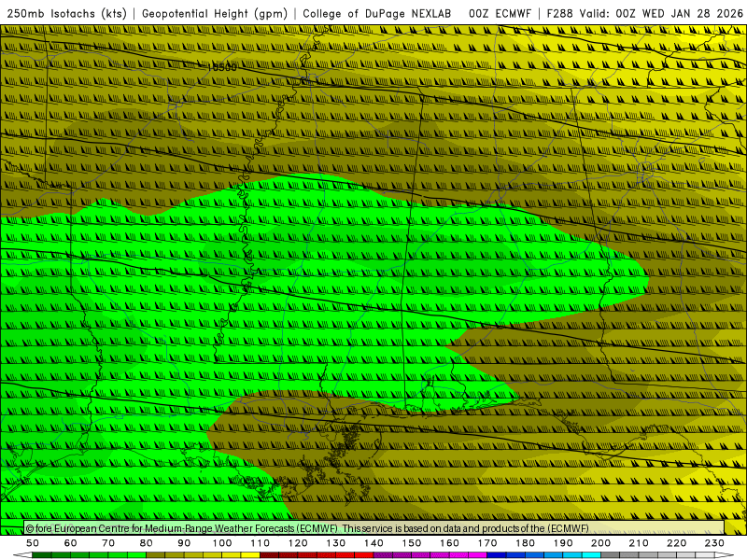Image resolution: width=747 pixels, height=560 pixels.
Task: Click the "210" value on the legend scale
Action: tap(639, 543)
